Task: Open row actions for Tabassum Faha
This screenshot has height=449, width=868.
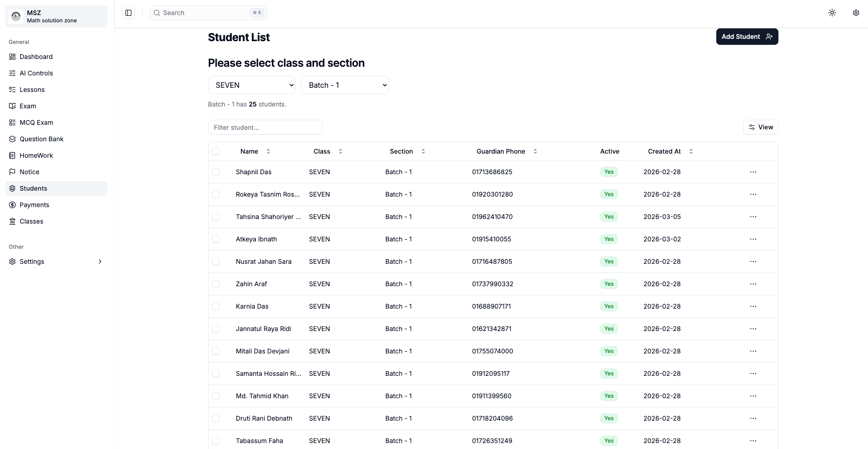Action: pos(753,441)
